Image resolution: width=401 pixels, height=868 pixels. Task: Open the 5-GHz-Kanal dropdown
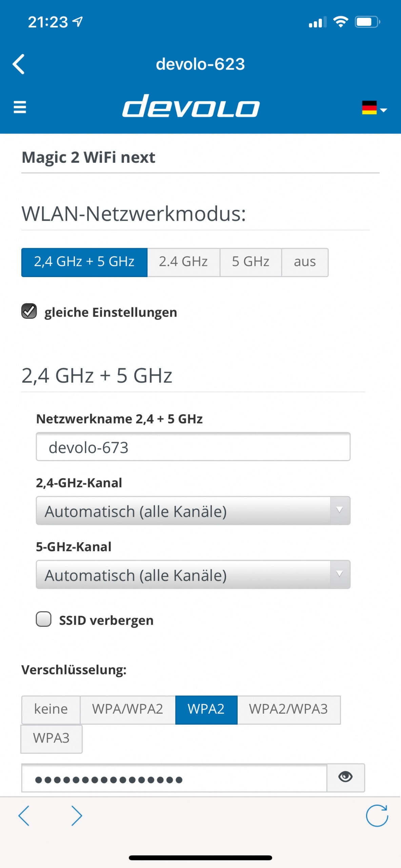tap(193, 575)
